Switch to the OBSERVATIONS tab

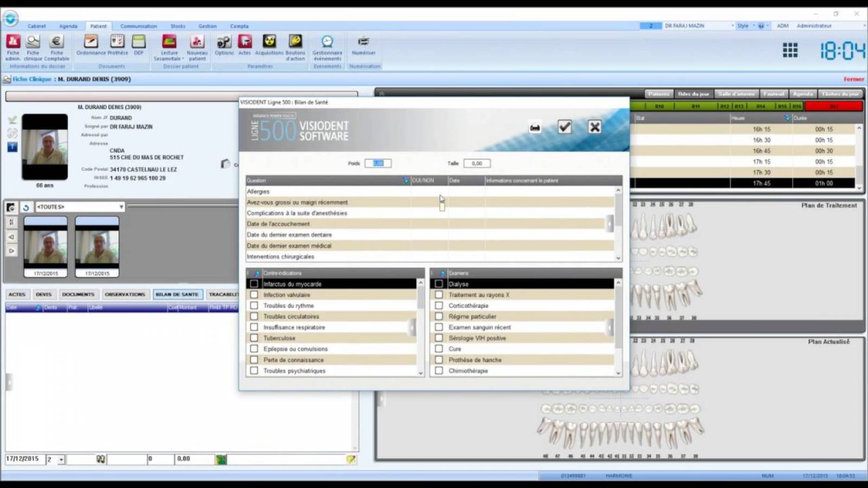(125, 294)
